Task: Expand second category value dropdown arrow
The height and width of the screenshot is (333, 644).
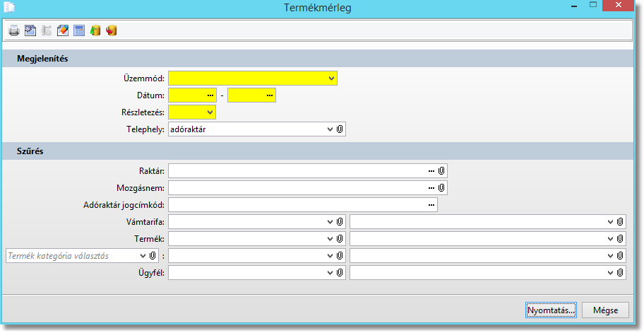Action: (610, 256)
